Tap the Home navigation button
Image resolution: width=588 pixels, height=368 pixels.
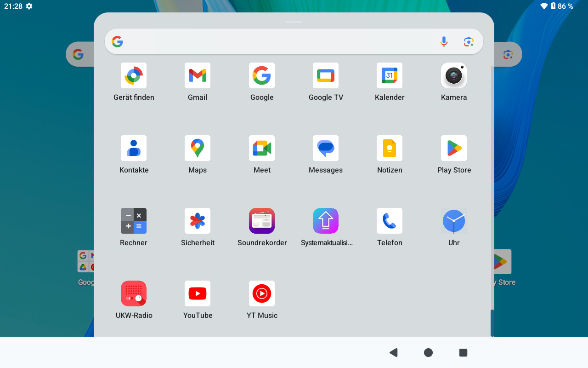[428, 352]
